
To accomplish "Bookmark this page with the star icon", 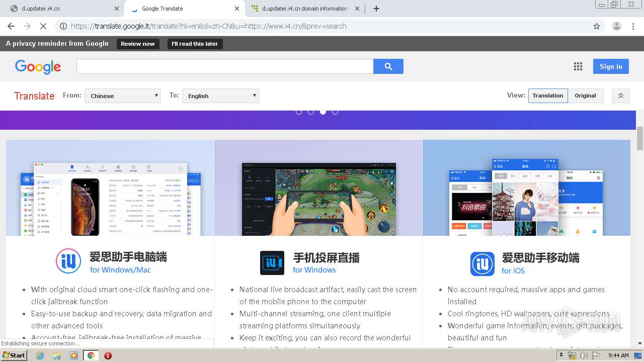I will 597,26.
